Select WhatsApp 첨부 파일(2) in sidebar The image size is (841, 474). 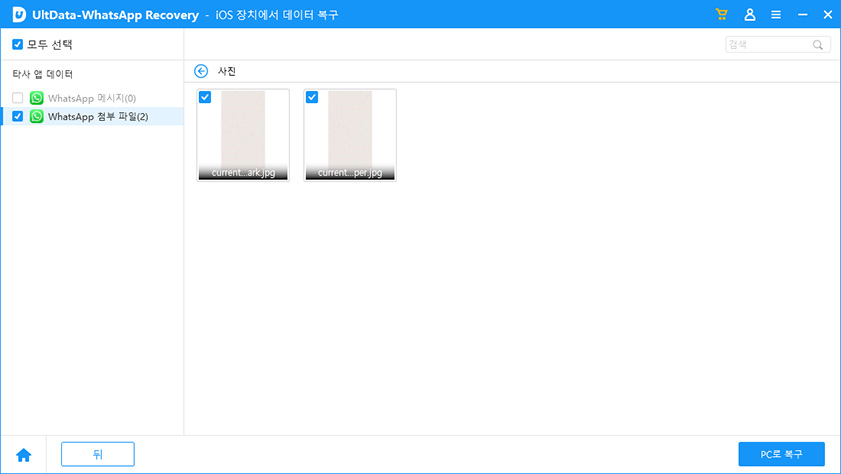pos(98,116)
